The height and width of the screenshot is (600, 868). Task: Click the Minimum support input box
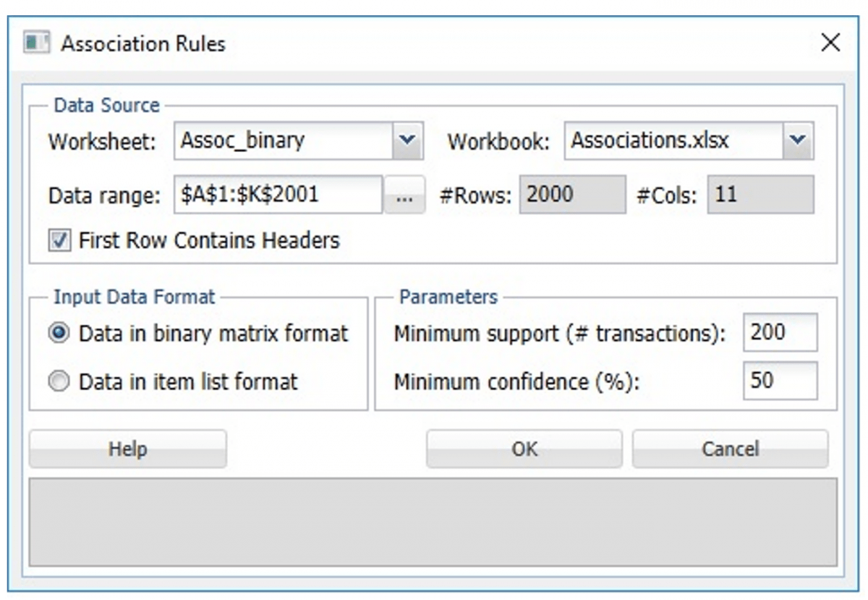[780, 333]
